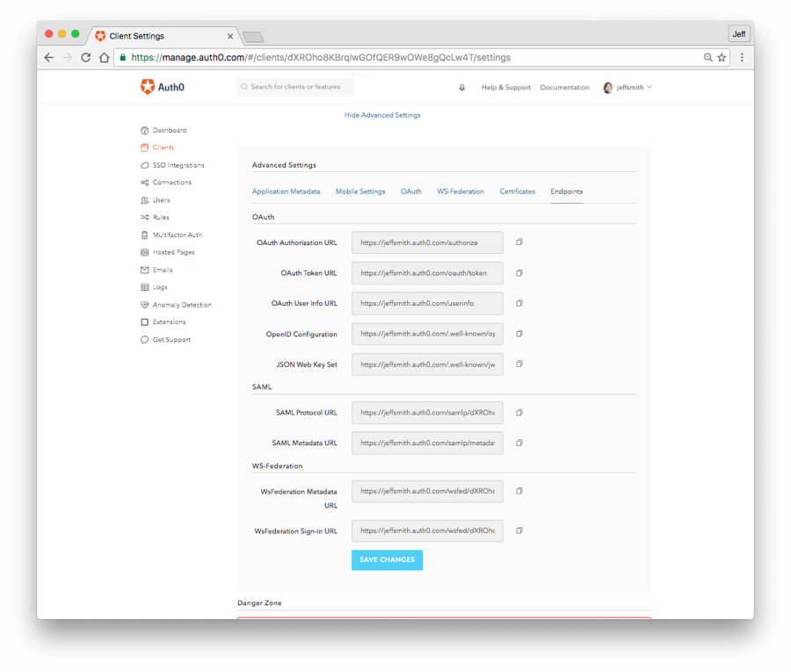Click the Jeff profile button
The width and height of the screenshot is (791, 672).
[x=738, y=33]
